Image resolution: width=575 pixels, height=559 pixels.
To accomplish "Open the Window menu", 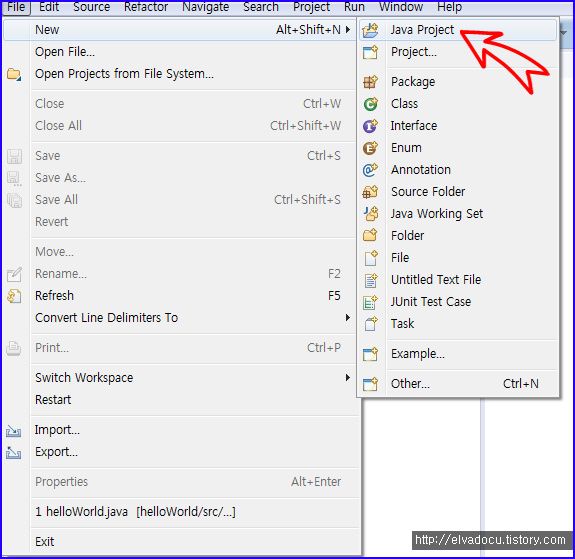I will coord(401,7).
